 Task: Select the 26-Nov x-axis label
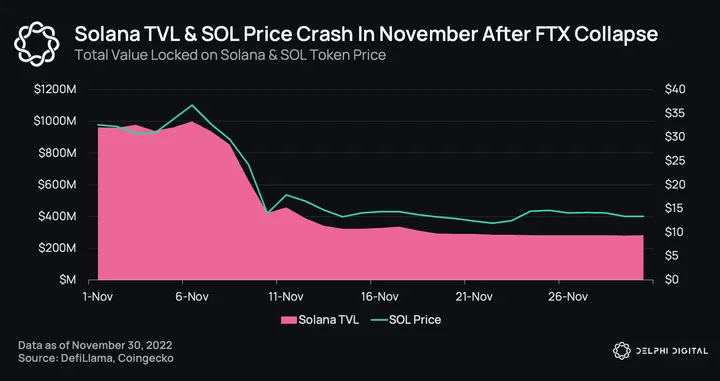568,297
